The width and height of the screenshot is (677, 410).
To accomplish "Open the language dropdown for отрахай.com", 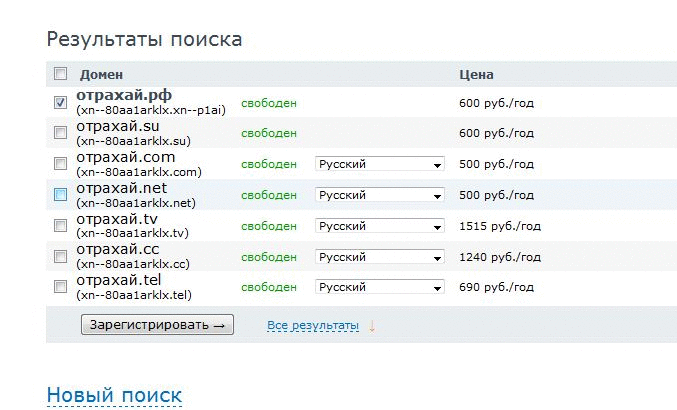I will [x=380, y=164].
